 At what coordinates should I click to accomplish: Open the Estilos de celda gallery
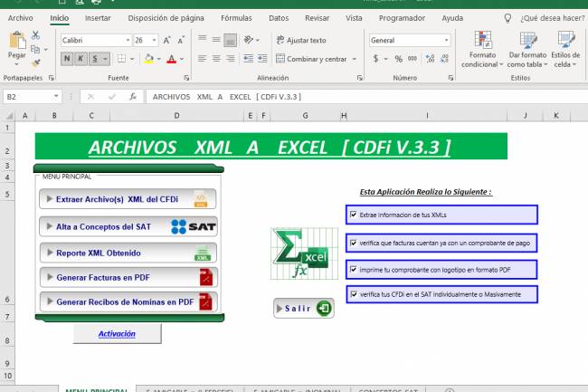(x=565, y=49)
